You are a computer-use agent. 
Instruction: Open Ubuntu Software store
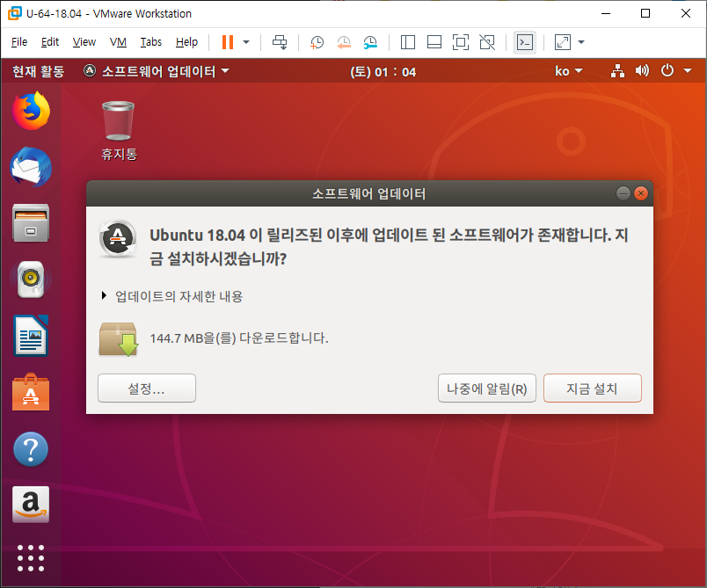(31, 392)
